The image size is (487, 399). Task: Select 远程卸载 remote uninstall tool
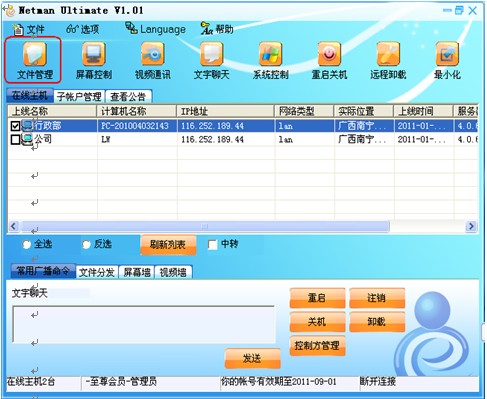(x=388, y=60)
